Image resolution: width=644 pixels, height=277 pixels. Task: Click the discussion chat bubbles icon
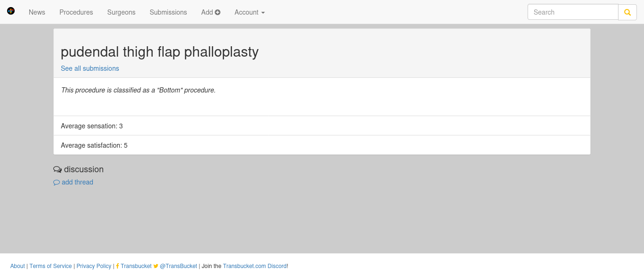(58, 169)
